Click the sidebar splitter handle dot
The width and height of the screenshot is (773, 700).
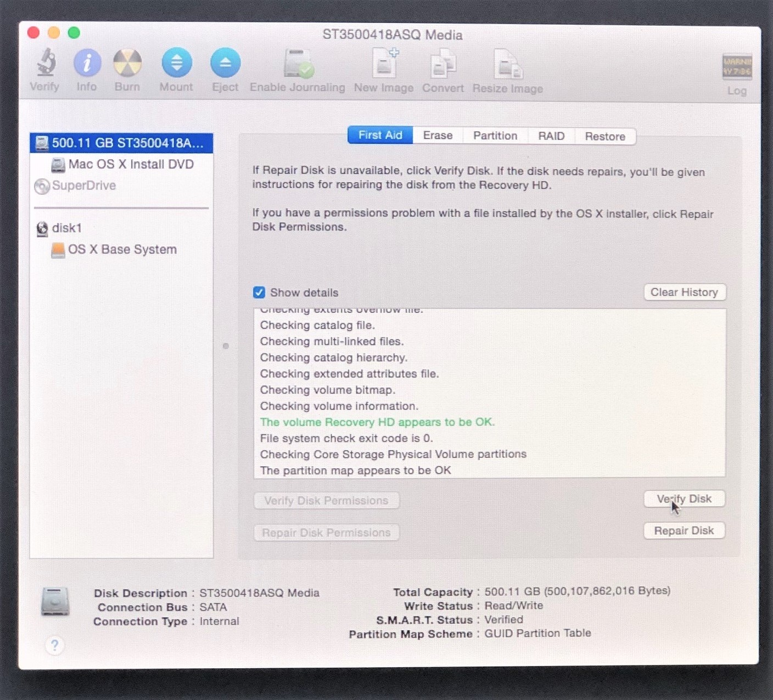click(226, 346)
